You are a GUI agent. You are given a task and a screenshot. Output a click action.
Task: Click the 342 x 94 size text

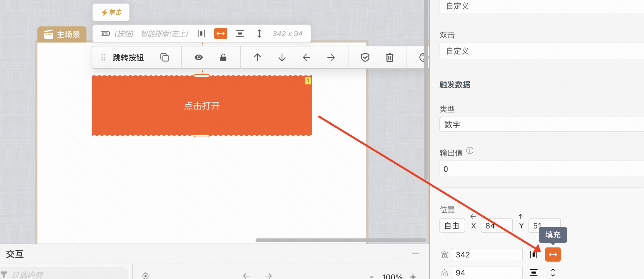[x=287, y=34]
